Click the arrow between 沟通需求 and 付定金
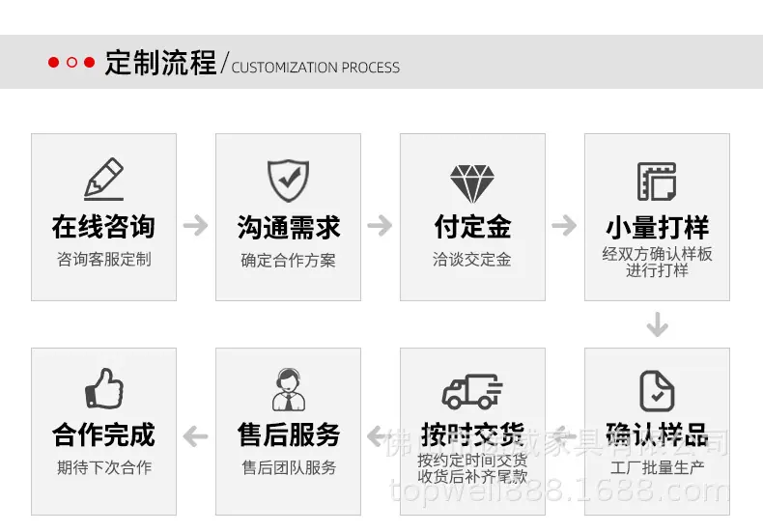 [380, 225]
